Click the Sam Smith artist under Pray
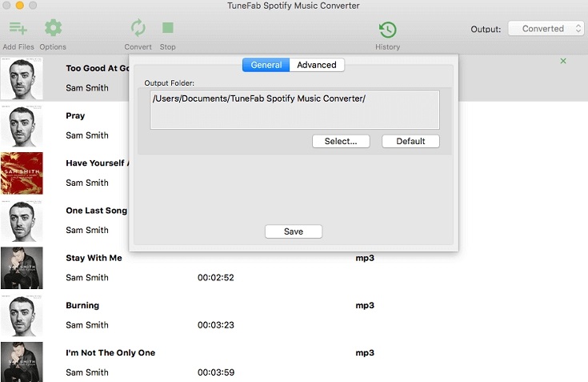 point(87,135)
